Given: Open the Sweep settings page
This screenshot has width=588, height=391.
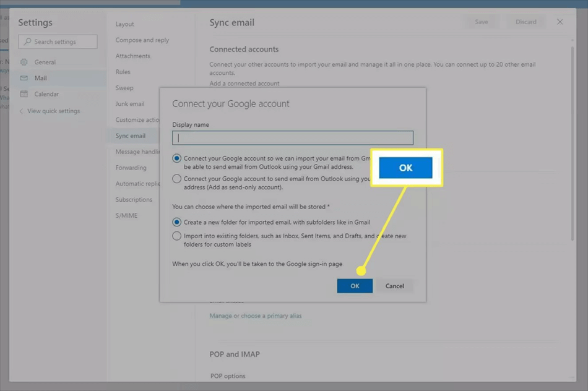Looking at the screenshot, I should point(124,88).
